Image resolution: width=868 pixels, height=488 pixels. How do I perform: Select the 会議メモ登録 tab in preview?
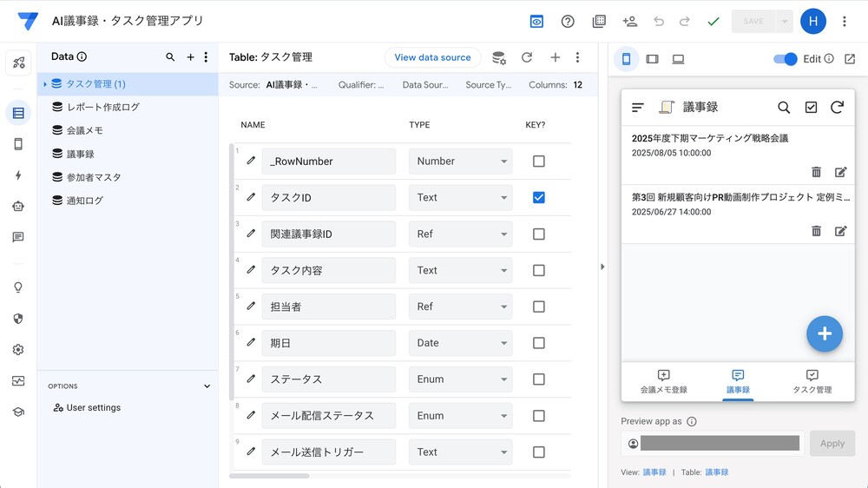point(663,382)
